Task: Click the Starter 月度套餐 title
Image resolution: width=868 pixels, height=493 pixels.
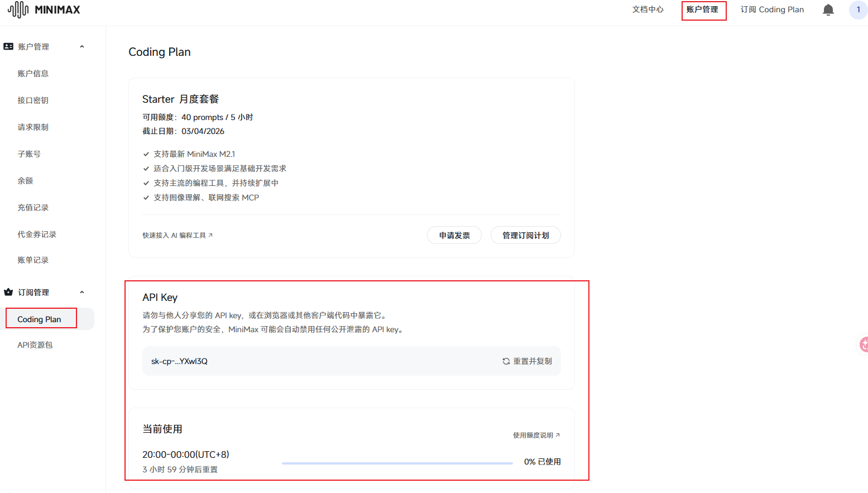Action: point(180,99)
